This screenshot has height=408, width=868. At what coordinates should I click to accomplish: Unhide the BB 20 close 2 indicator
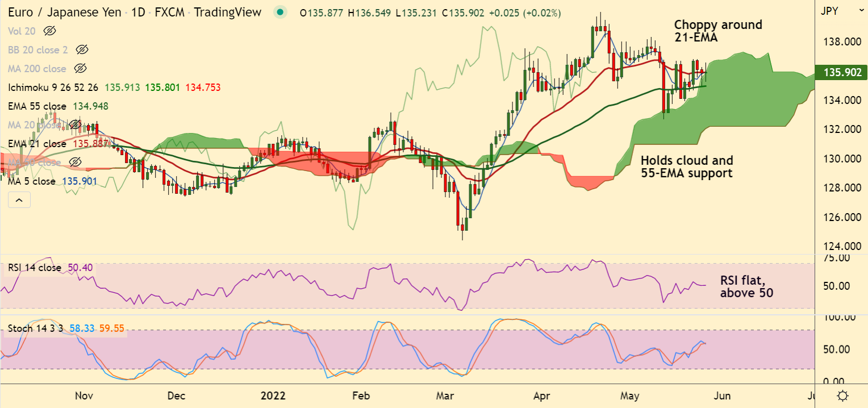pyautogui.click(x=83, y=49)
